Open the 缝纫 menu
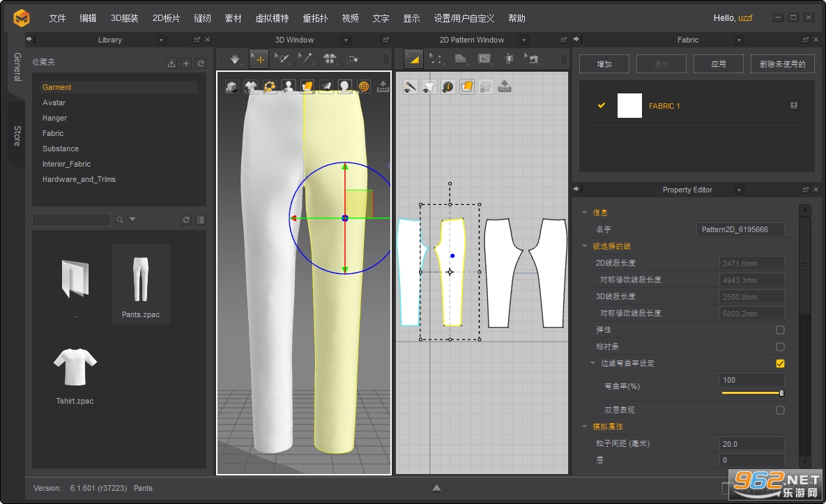The image size is (826, 504). (x=202, y=18)
